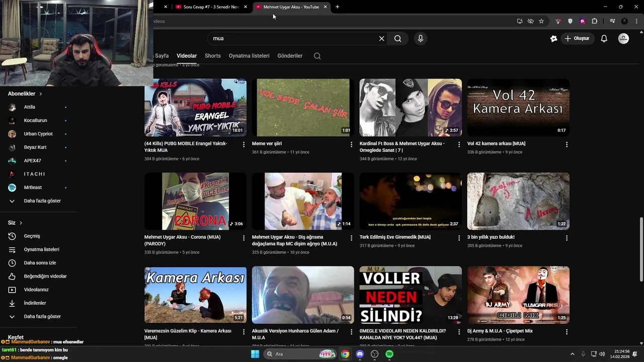Open options for PUBG MOBILE Erangel video
Viewport: 644px width, 362px height.
(x=244, y=144)
